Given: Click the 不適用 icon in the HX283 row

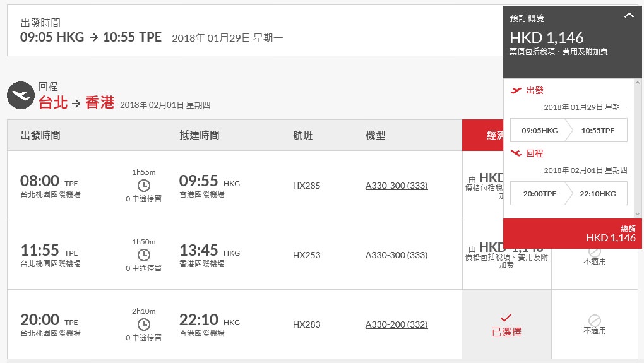Looking at the screenshot, I should [x=594, y=321].
